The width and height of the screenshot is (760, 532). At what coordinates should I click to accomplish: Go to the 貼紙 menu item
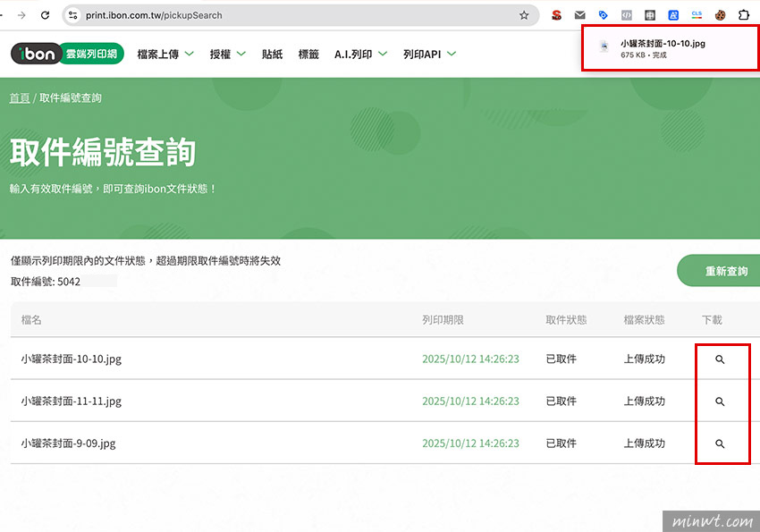point(272,55)
